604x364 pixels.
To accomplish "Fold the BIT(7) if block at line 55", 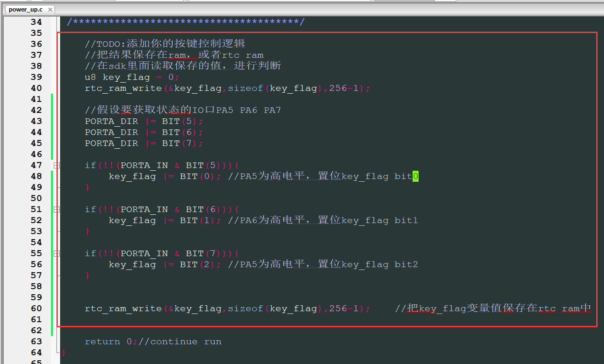I will pyautogui.click(x=56, y=253).
